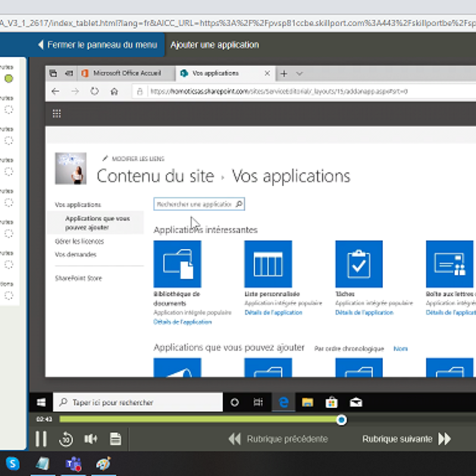Open File Explorer from recorded taskbar
This screenshot has height=476, width=476.
[308, 403]
